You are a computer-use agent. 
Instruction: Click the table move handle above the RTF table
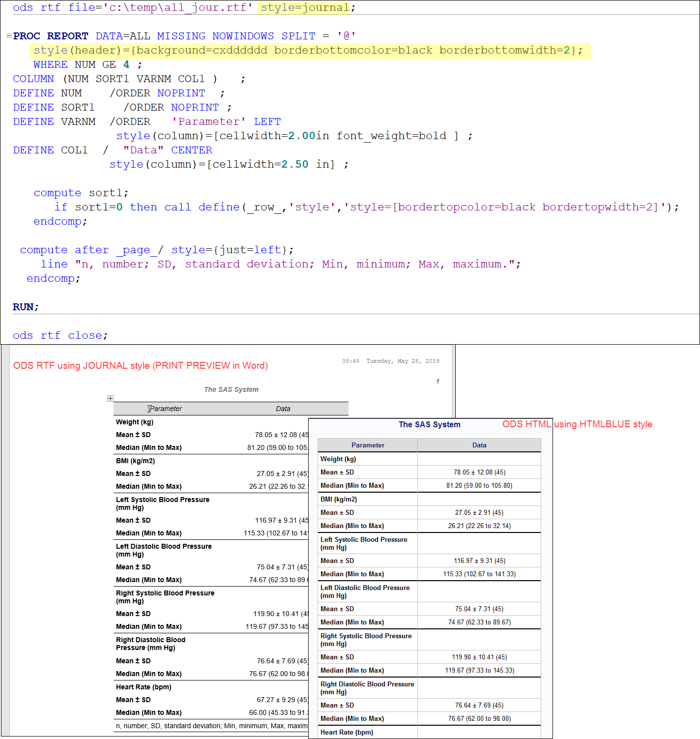(110, 398)
